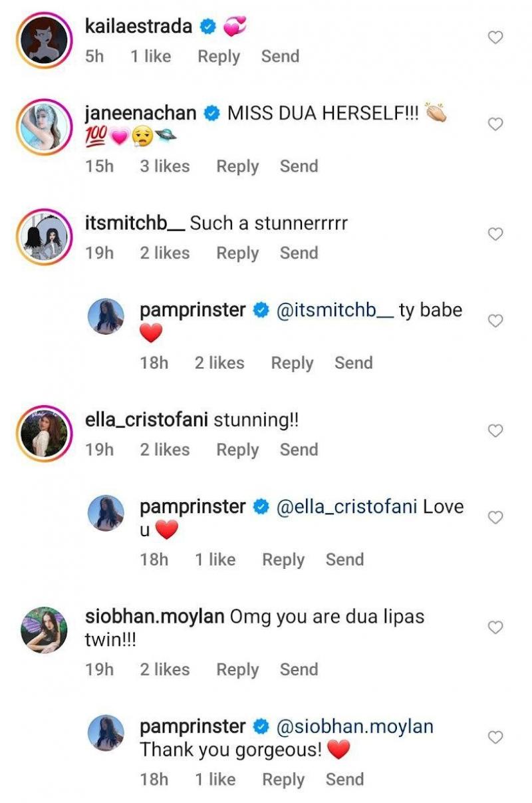Image resolution: width=532 pixels, height=803 pixels.
Task: Send itsmitchb__'s comment to someone
Action: pyautogui.click(x=299, y=253)
